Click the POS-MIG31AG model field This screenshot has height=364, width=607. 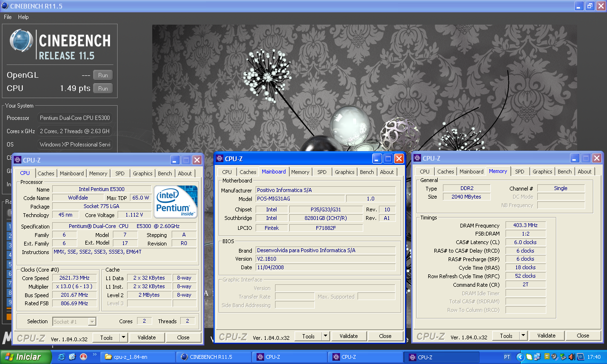point(300,199)
